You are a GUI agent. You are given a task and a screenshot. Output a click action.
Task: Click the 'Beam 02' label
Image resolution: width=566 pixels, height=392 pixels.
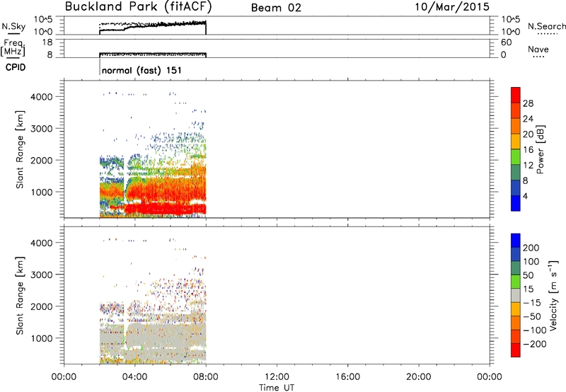click(276, 8)
